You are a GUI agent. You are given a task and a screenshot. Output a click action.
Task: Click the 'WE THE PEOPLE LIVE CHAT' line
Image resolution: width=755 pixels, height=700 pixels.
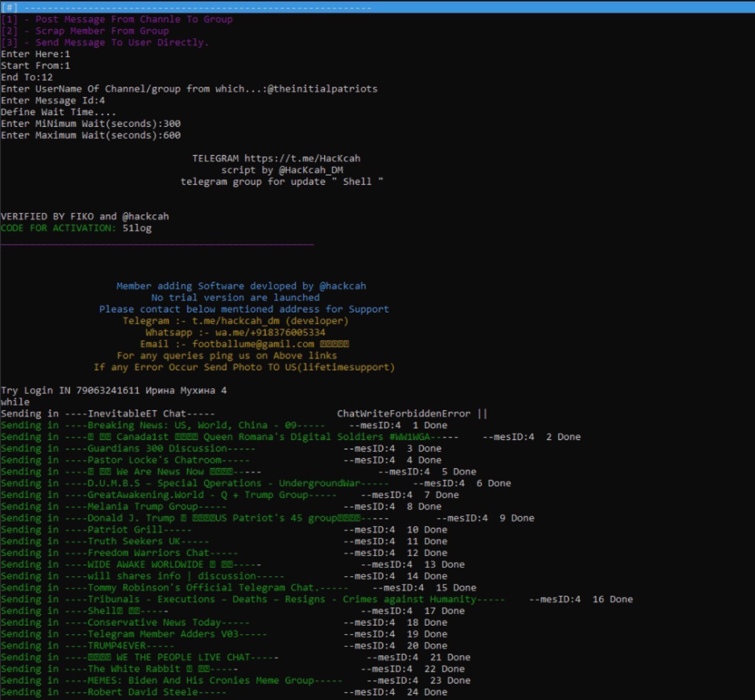click(235, 658)
